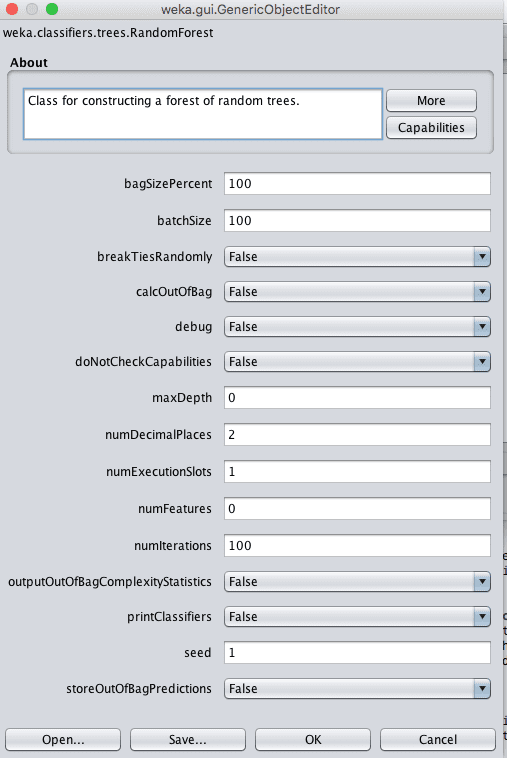Click the Capabilities button
This screenshot has width=507, height=758.
pos(431,128)
